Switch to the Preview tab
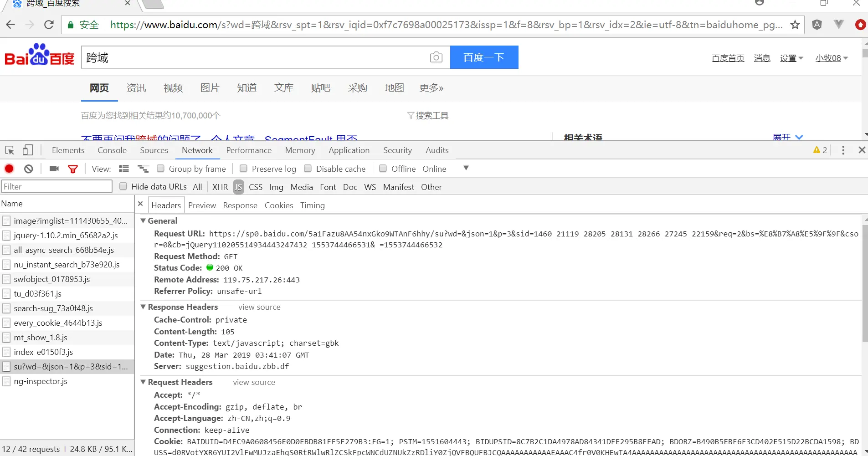868x456 pixels. [x=202, y=205]
